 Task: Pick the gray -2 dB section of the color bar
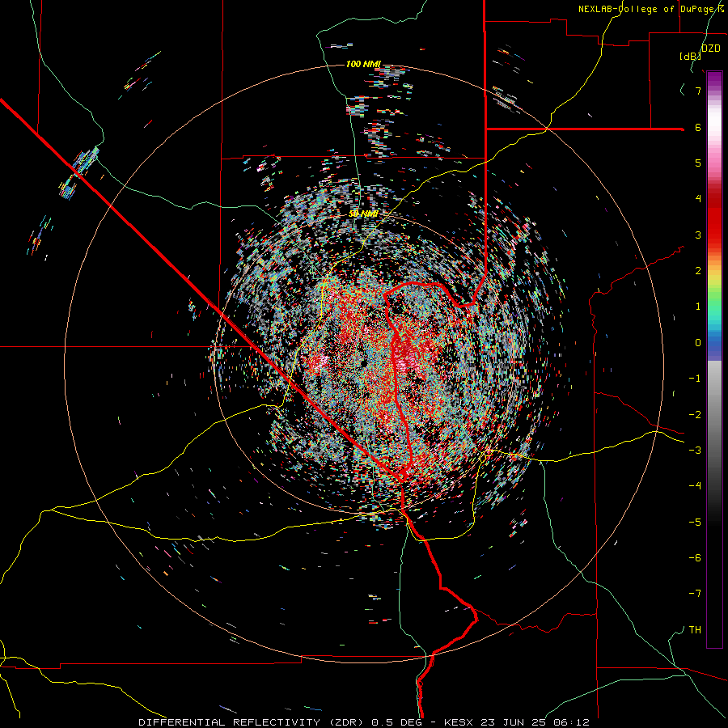pyautogui.click(x=714, y=414)
